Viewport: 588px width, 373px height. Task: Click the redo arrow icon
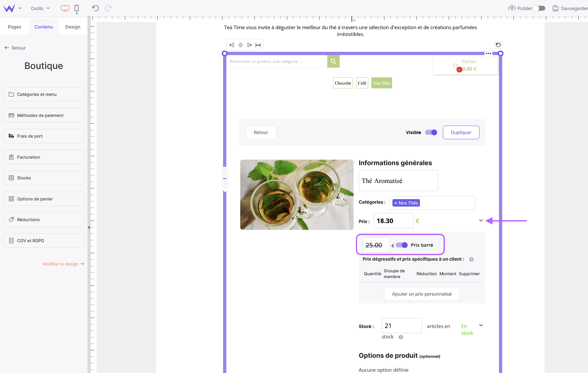coord(108,8)
